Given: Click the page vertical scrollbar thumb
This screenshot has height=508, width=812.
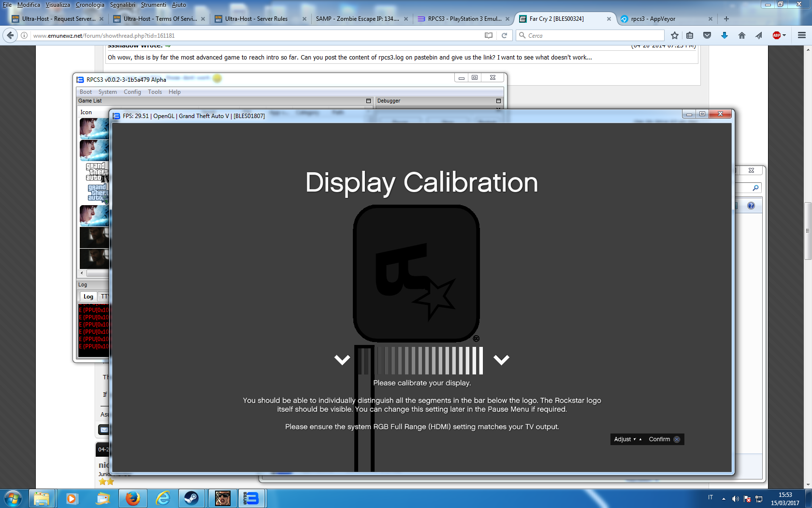Looking at the screenshot, I should pyautogui.click(x=808, y=231).
